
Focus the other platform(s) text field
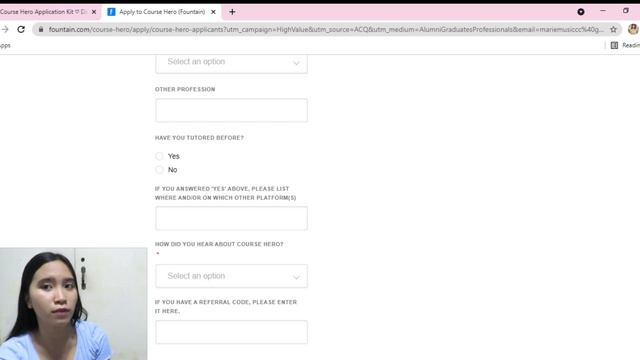tap(231, 218)
